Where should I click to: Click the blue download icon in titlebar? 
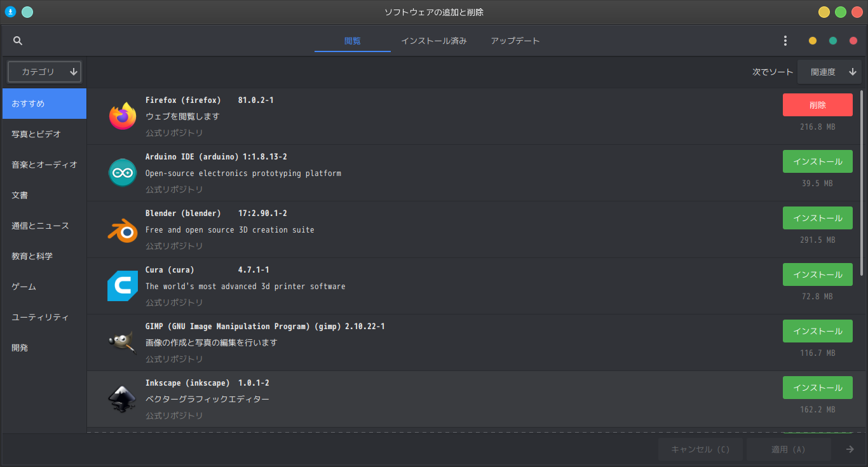coord(10,12)
